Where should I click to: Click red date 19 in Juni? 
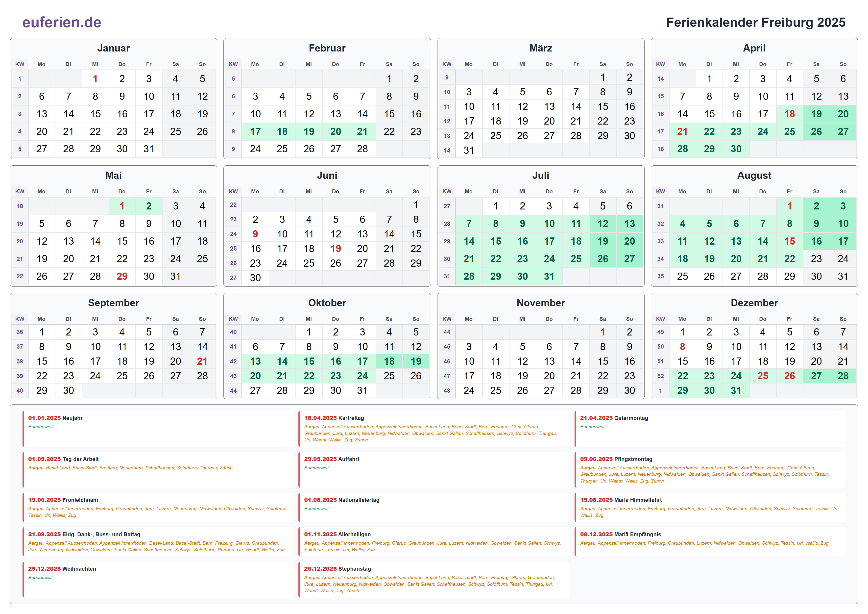click(x=336, y=249)
